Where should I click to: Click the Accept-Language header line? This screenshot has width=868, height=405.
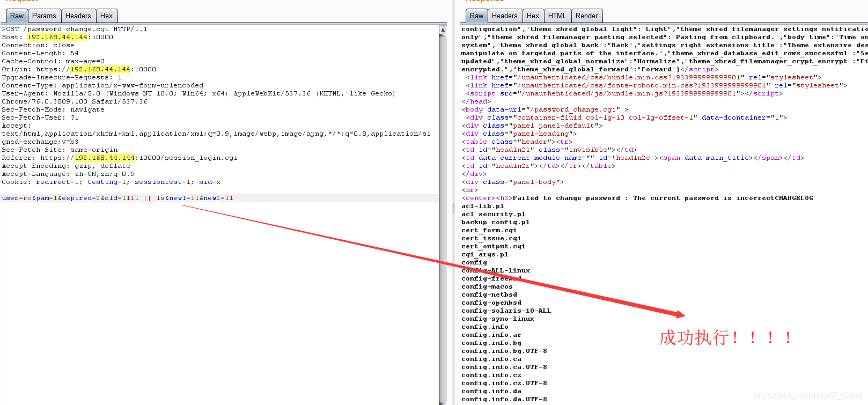pos(68,174)
